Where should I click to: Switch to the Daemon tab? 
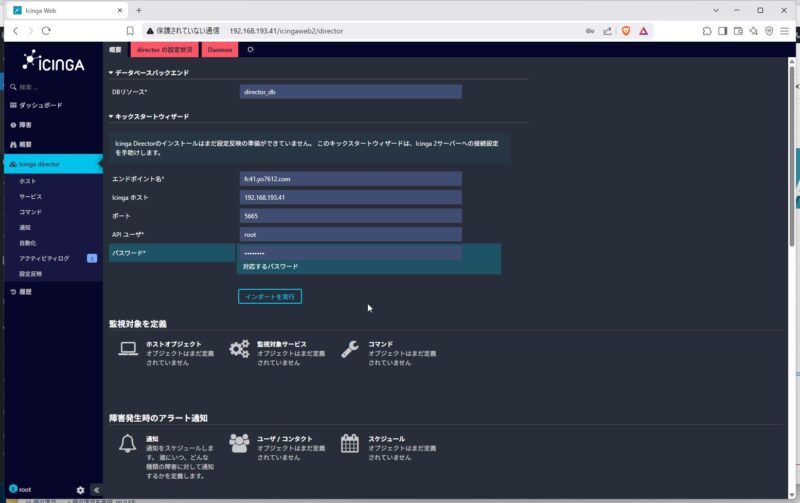click(220, 49)
